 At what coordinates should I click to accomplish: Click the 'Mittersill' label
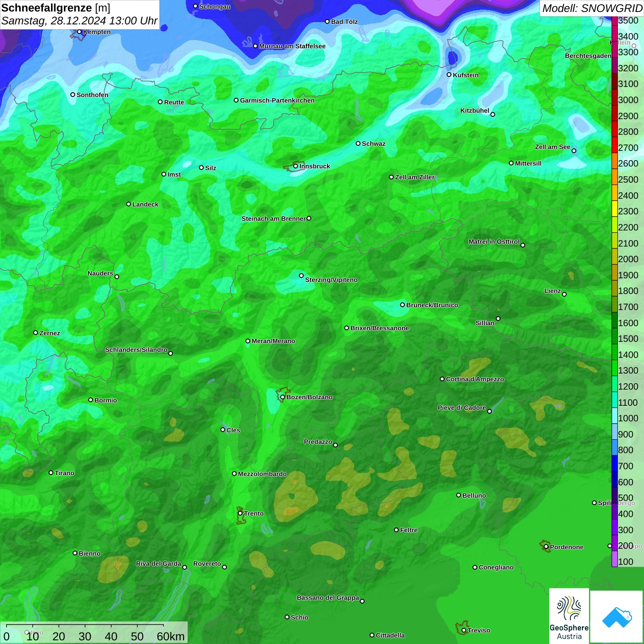pos(528,163)
